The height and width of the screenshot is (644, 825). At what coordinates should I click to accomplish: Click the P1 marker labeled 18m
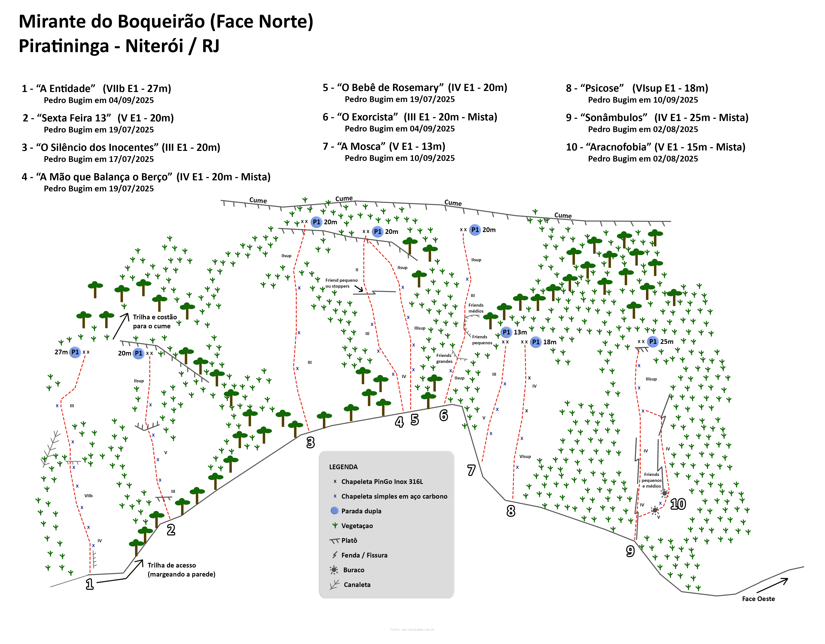pyautogui.click(x=536, y=342)
